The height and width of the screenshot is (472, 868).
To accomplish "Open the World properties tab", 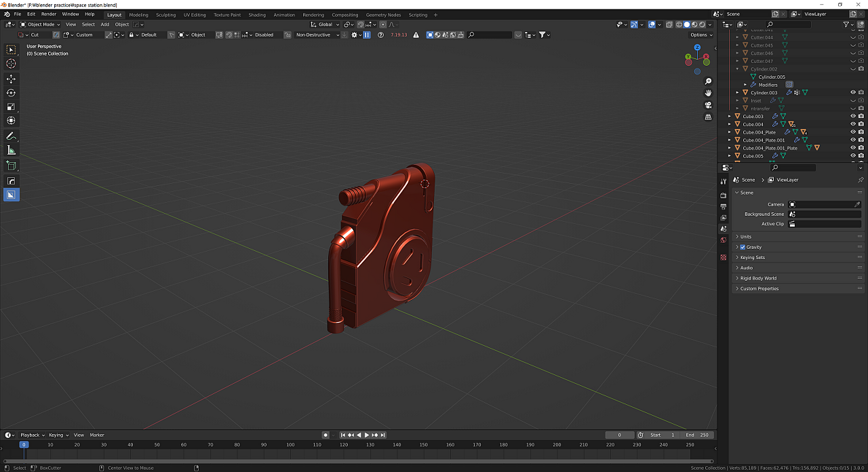I will pos(724,239).
